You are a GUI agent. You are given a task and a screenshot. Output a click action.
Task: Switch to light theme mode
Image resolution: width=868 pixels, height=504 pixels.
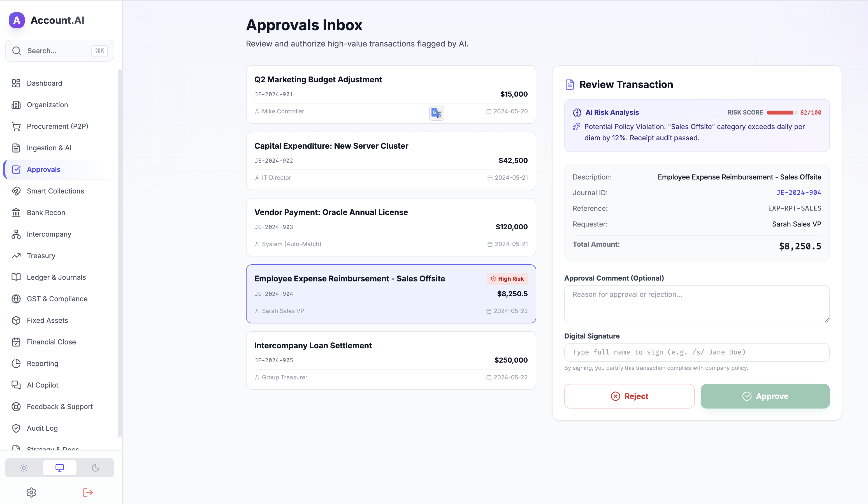click(24, 468)
